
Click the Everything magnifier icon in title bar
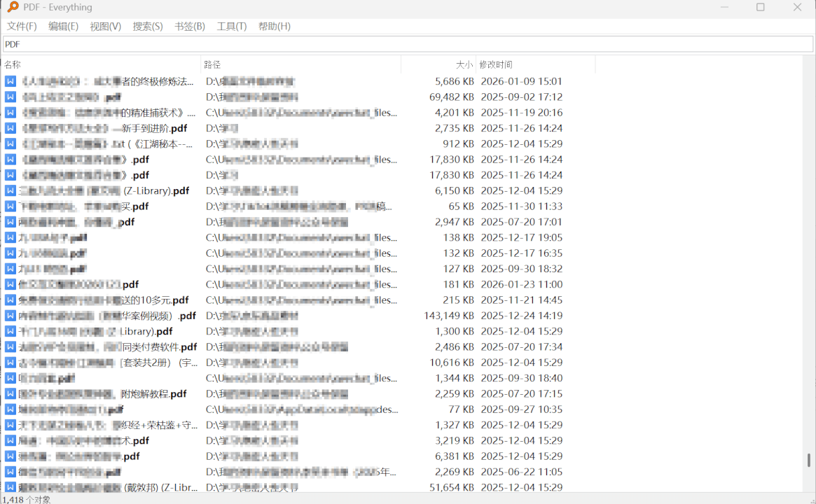13,8
